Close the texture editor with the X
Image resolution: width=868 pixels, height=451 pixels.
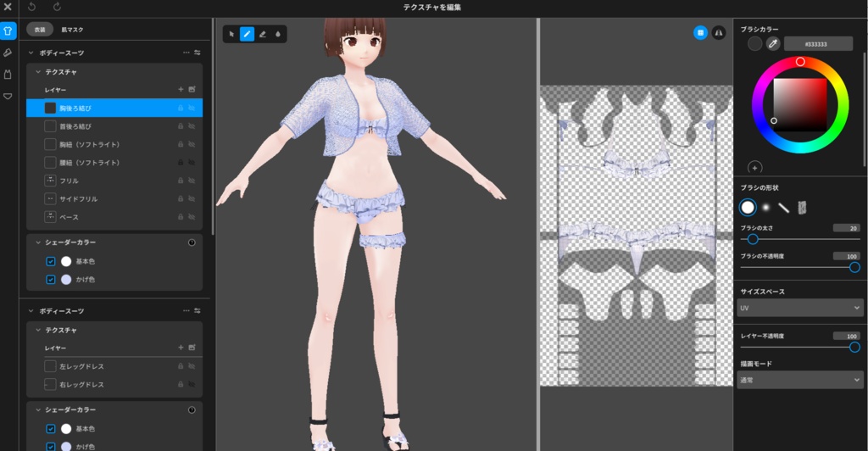point(8,7)
